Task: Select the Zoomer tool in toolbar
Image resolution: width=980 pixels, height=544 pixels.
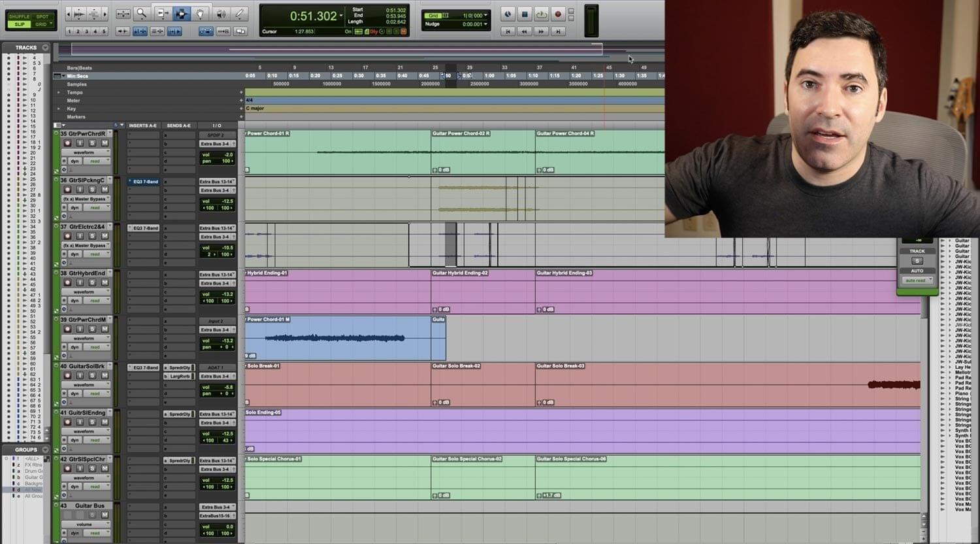Action: point(141,14)
